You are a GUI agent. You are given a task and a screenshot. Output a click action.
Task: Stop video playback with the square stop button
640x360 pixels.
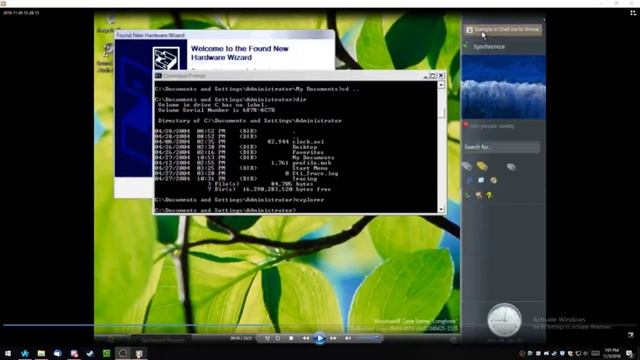click(x=291, y=338)
